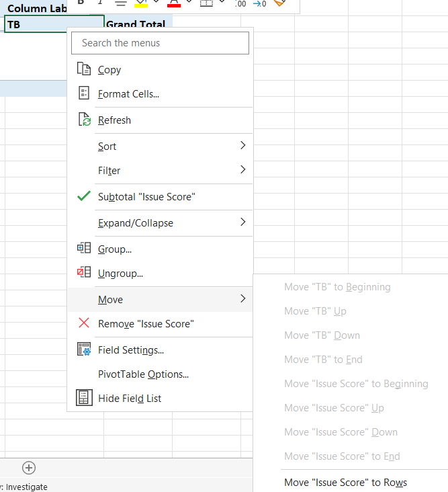The width and height of the screenshot is (448, 492).
Task: Apply red font color from mini toolbar
Action: [x=174, y=3]
